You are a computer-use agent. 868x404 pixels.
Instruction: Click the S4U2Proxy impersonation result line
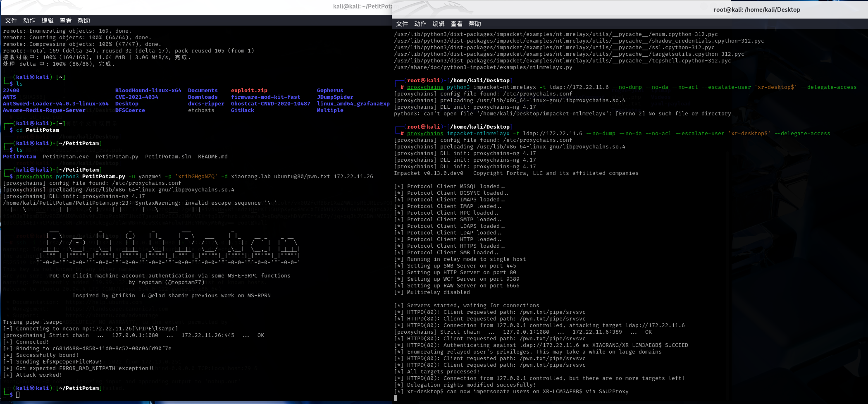511,392
